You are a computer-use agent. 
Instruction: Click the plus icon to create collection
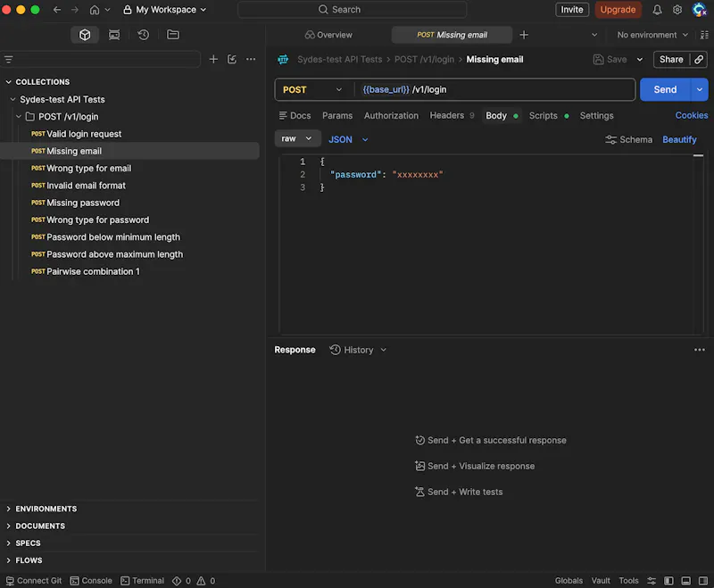(x=213, y=59)
